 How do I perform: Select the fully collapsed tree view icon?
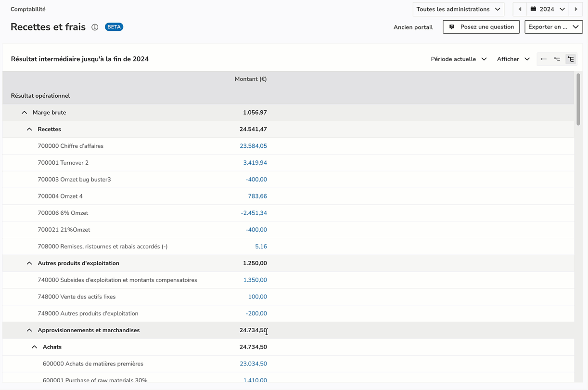pyautogui.click(x=543, y=59)
